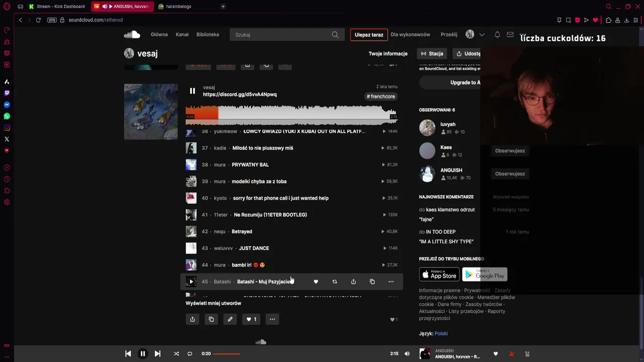644x362 pixels.
Task: Skip to previous track in bottom player
Action: 128,353
